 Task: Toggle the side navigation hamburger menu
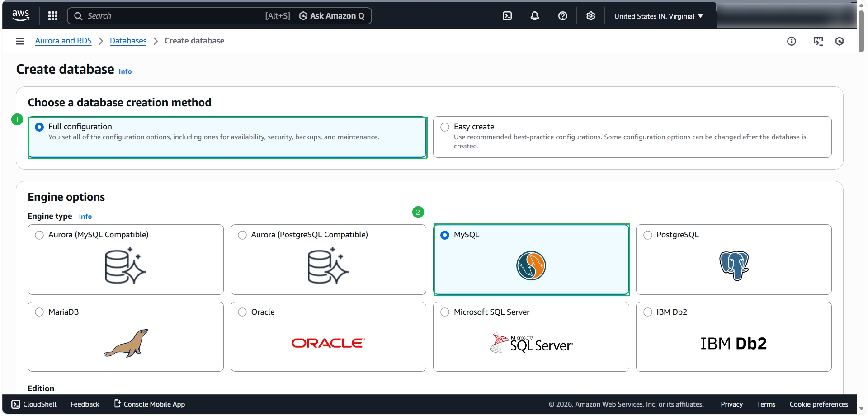click(x=20, y=41)
